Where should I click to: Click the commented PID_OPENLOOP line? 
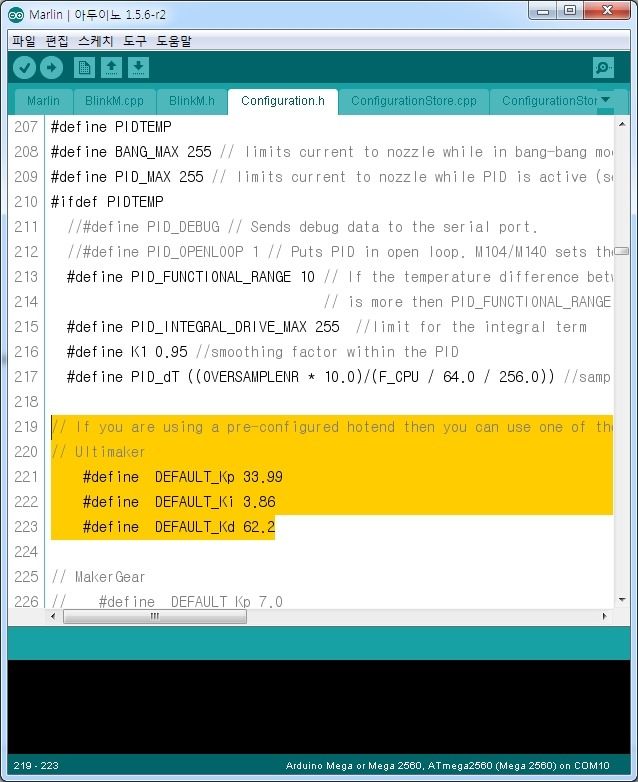340,252
